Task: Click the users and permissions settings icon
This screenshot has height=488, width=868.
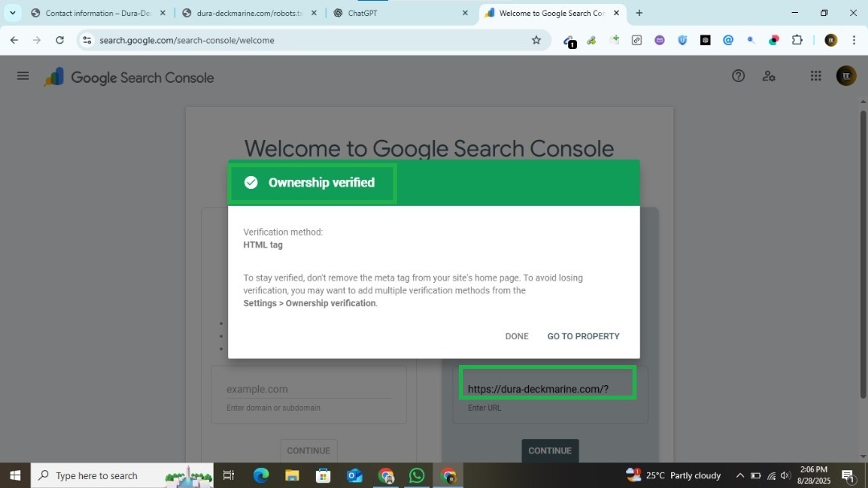Action: [769, 76]
